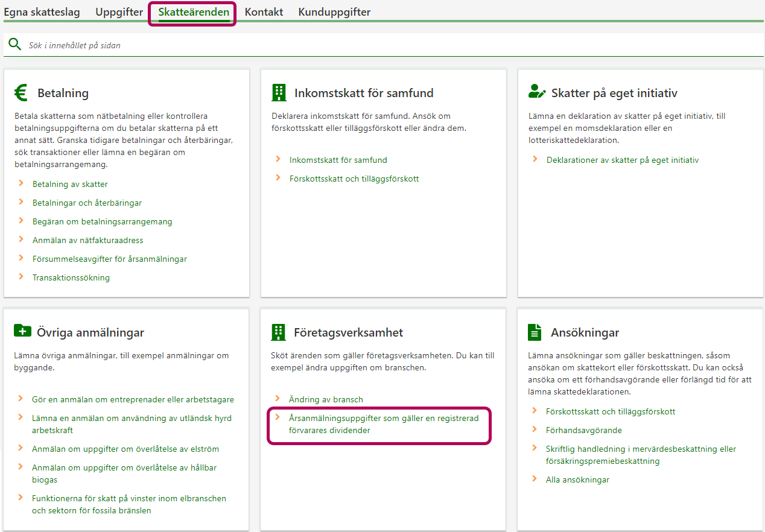Click the Transaktionssökning link
This screenshot has height=532, width=765.
coord(71,277)
